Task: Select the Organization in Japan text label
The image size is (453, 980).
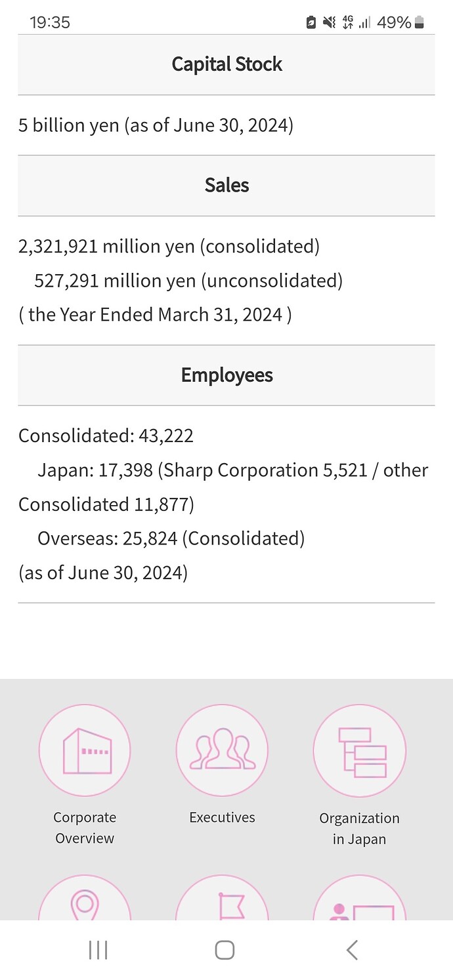Action: [360, 828]
